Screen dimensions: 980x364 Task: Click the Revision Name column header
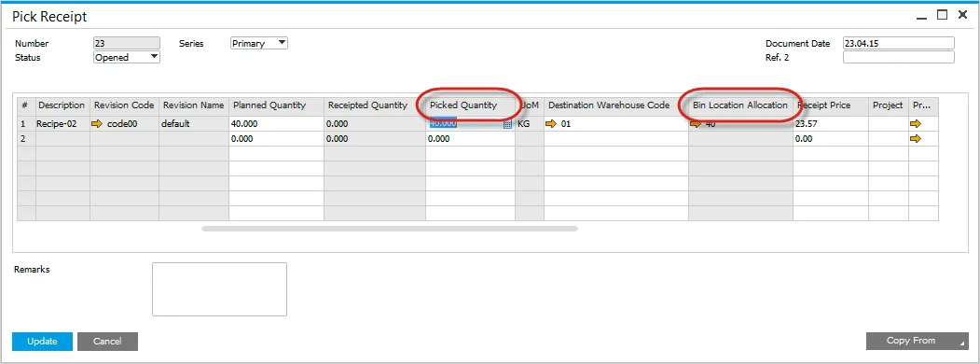click(x=194, y=105)
